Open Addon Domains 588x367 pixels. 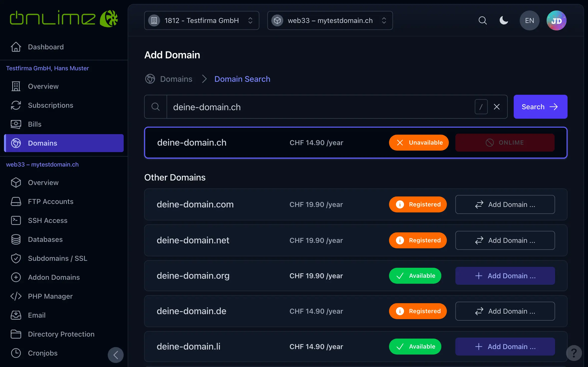64,277
